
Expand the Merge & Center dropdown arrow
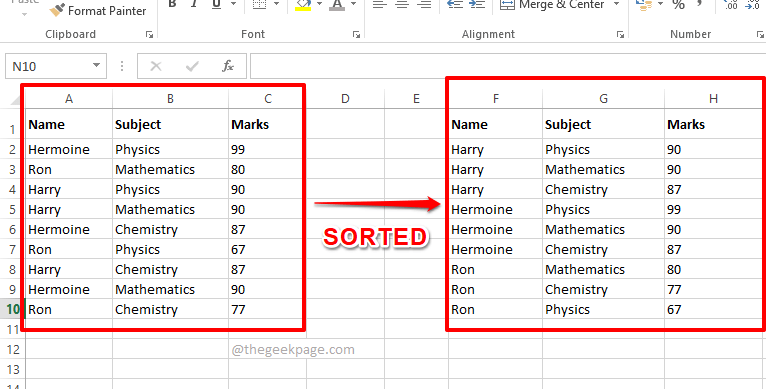[x=617, y=4]
